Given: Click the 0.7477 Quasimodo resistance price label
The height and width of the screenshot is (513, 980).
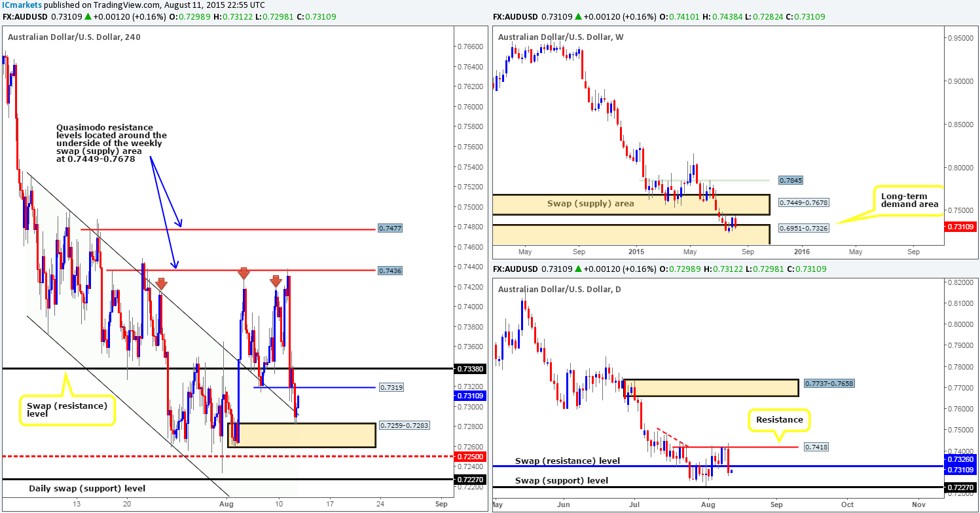Looking at the screenshot, I should coord(389,229).
